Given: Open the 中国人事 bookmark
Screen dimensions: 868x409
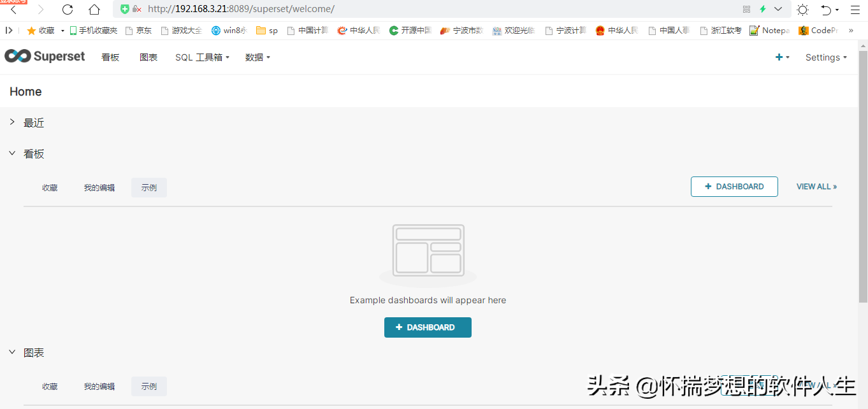Looking at the screenshot, I should pos(669,30).
